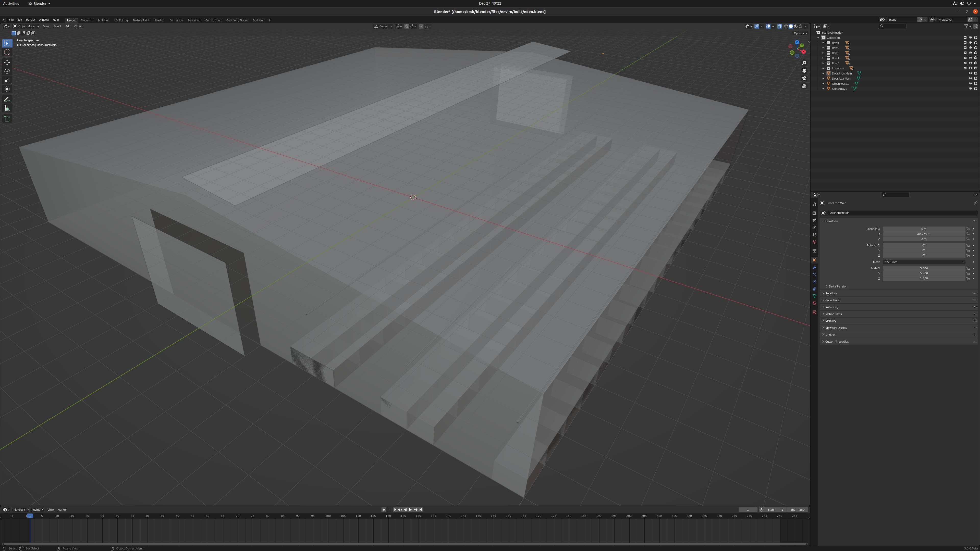
Task: Open the XYZ Euler rotation mode dropdown
Action: 924,262
